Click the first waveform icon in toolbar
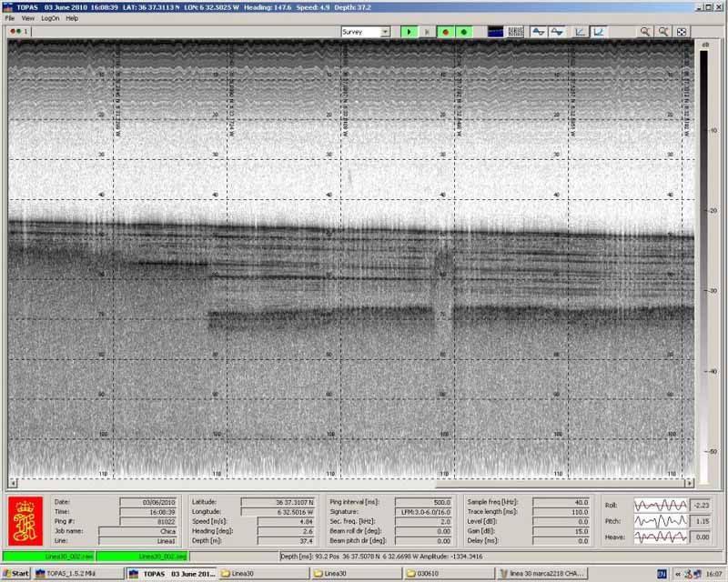Screen dimensions: 728x582 538,31
